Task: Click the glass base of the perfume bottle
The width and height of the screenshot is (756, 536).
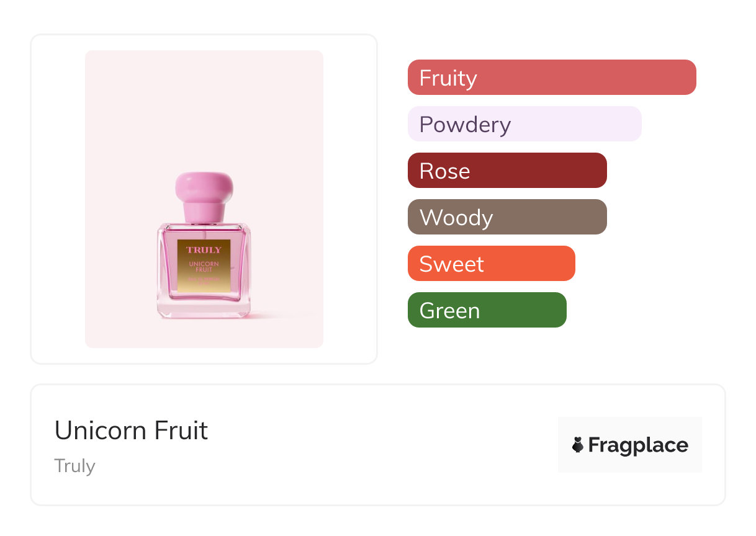Action: (x=204, y=309)
